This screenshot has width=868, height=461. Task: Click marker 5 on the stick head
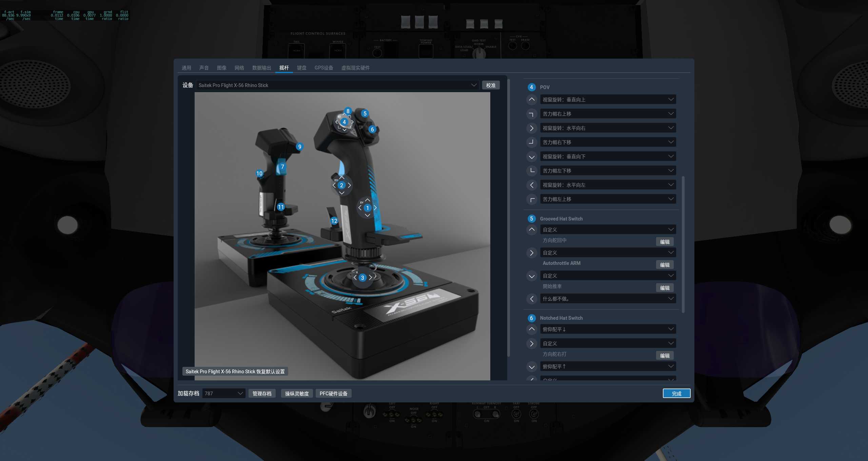point(365,113)
